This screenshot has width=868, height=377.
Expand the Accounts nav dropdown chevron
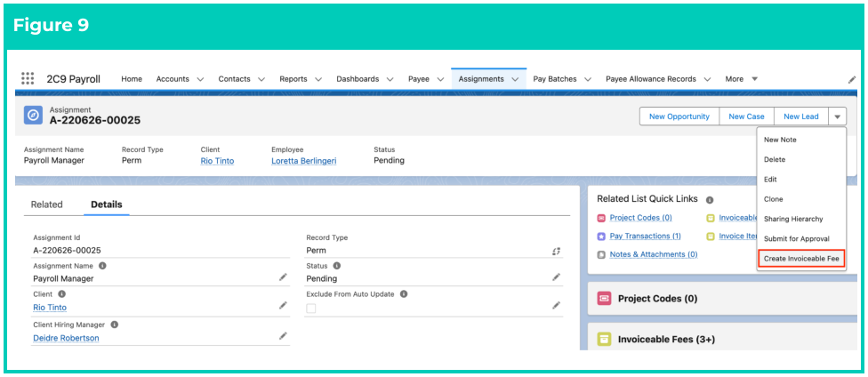coord(200,79)
